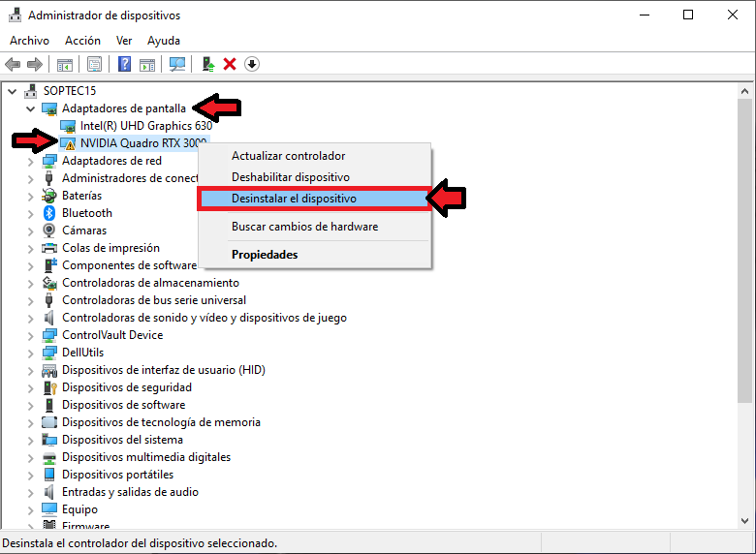Click the show/hide console tree toolbar icon
This screenshot has height=554, width=756.
click(x=65, y=64)
